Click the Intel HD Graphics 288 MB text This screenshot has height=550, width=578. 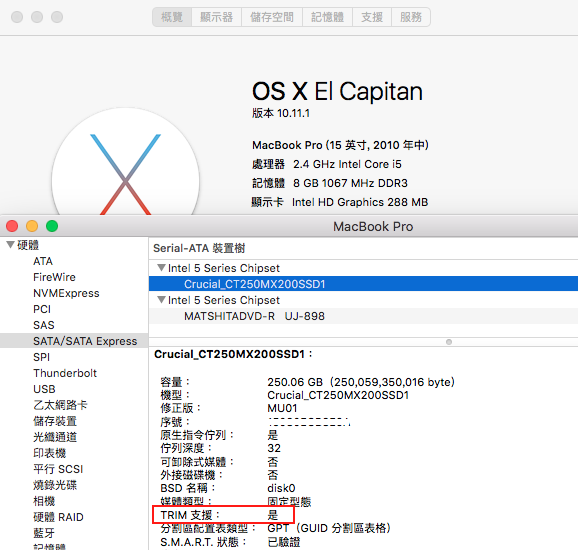coord(360,202)
